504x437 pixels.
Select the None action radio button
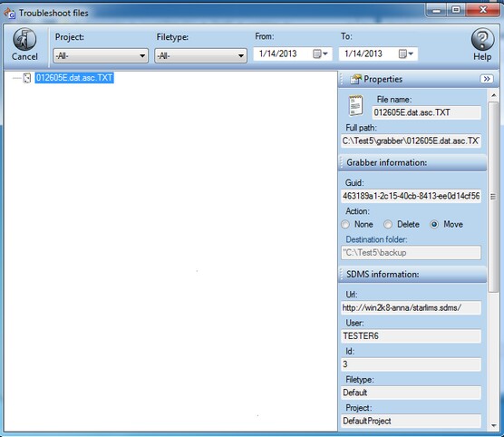[x=345, y=225]
